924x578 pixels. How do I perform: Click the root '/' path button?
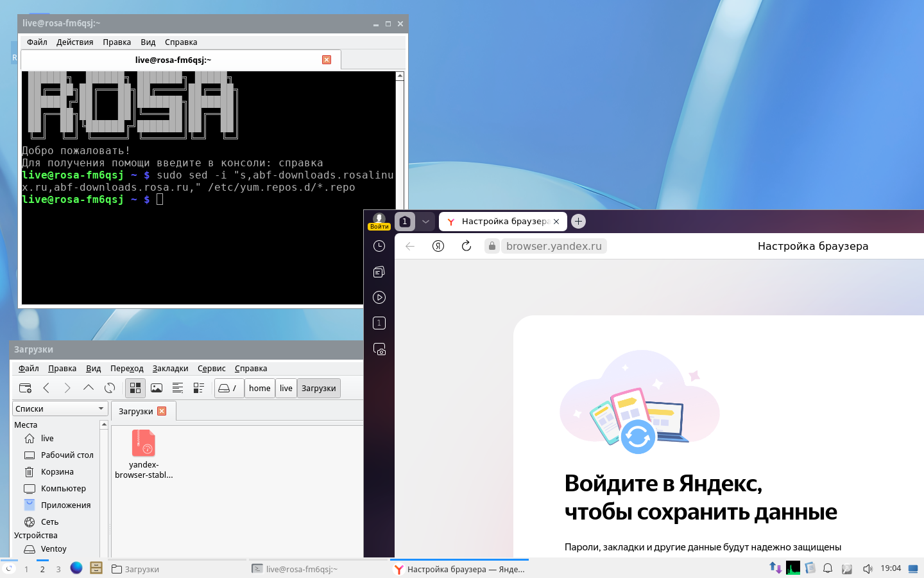[229, 388]
